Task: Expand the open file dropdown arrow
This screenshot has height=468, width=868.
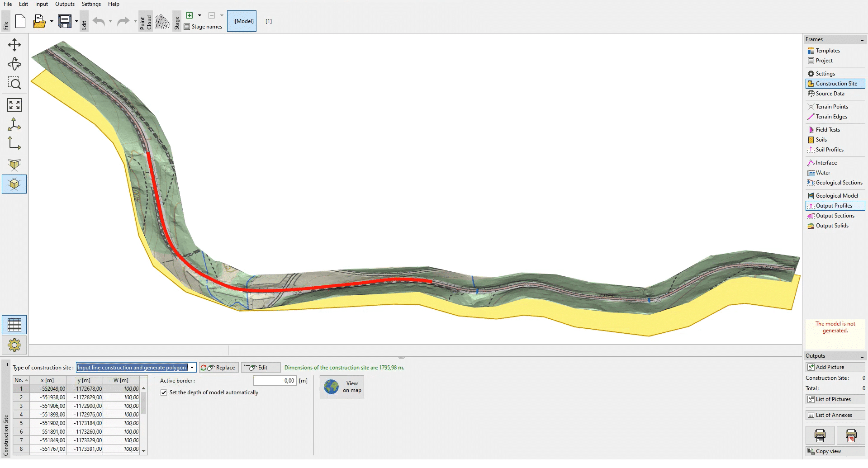Action: pyautogui.click(x=52, y=21)
